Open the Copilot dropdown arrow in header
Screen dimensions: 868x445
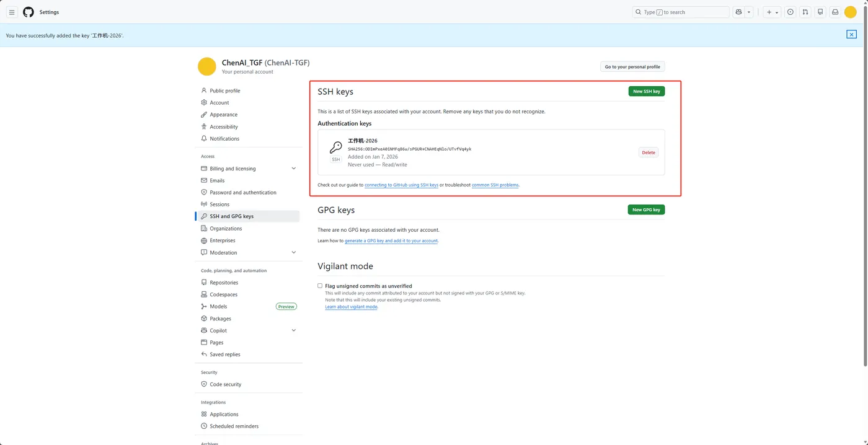click(749, 12)
